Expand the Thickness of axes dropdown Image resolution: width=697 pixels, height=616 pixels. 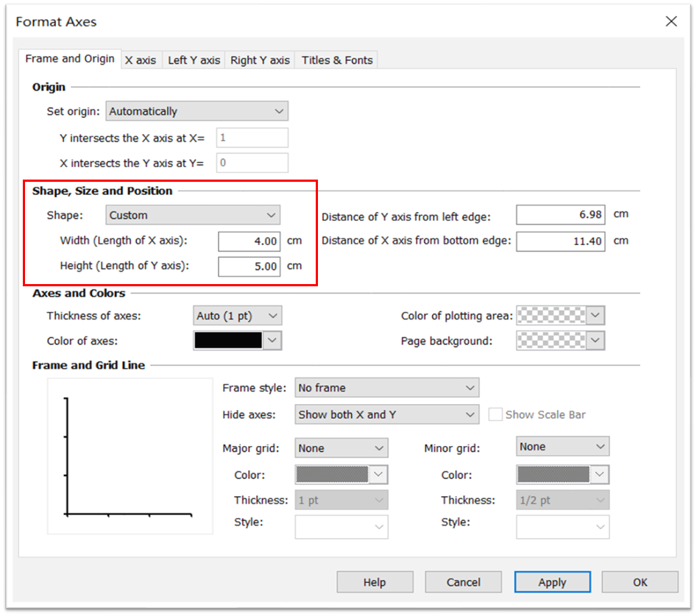pos(238,316)
